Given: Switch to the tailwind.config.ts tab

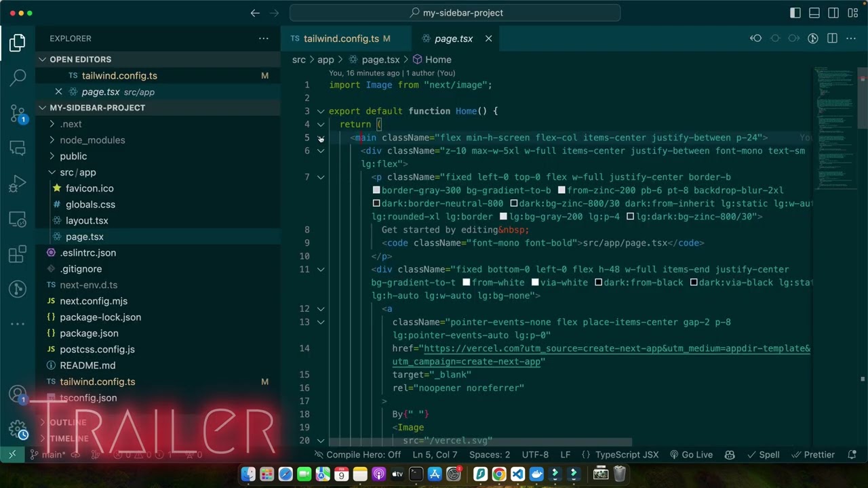Looking at the screenshot, I should 341,39.
